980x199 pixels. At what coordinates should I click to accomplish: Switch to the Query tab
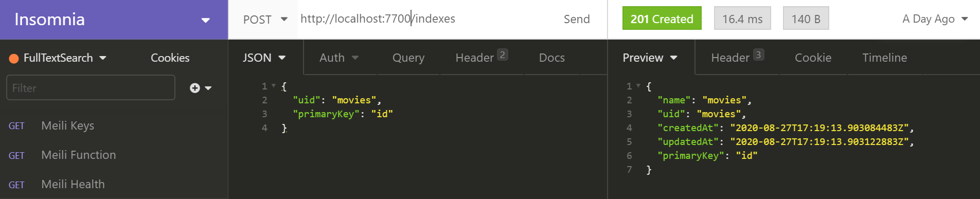408,58
